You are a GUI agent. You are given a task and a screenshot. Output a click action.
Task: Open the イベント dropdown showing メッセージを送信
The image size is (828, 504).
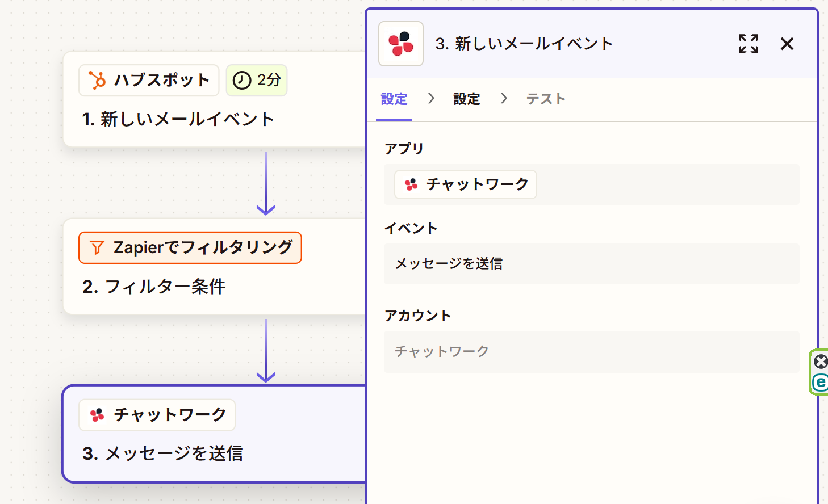592,264
